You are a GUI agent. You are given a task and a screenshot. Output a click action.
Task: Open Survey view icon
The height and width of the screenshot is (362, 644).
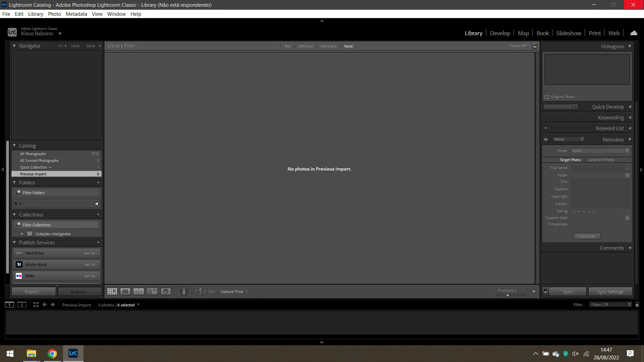coord(152,292)
